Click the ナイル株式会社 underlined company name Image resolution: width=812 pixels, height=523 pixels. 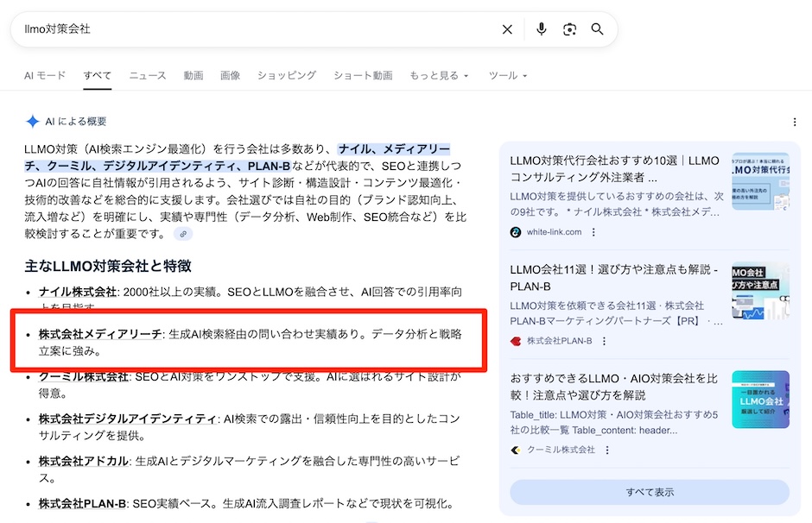tap(78, 292)
